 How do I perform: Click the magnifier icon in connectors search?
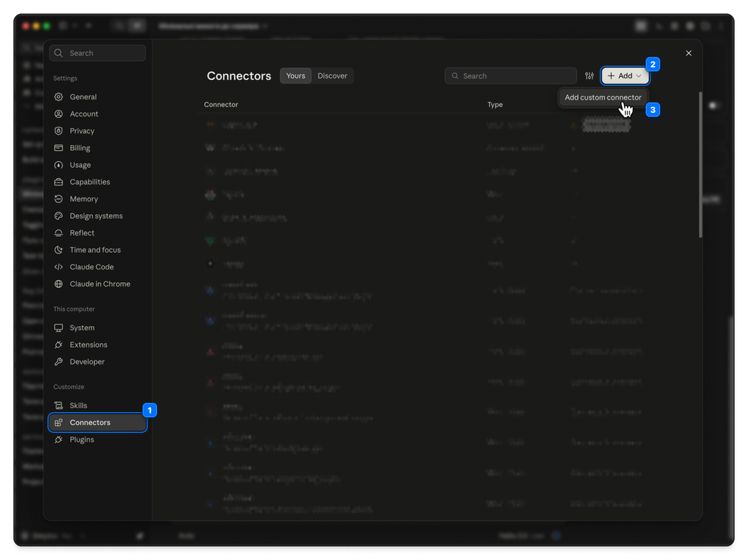point(455,75)
